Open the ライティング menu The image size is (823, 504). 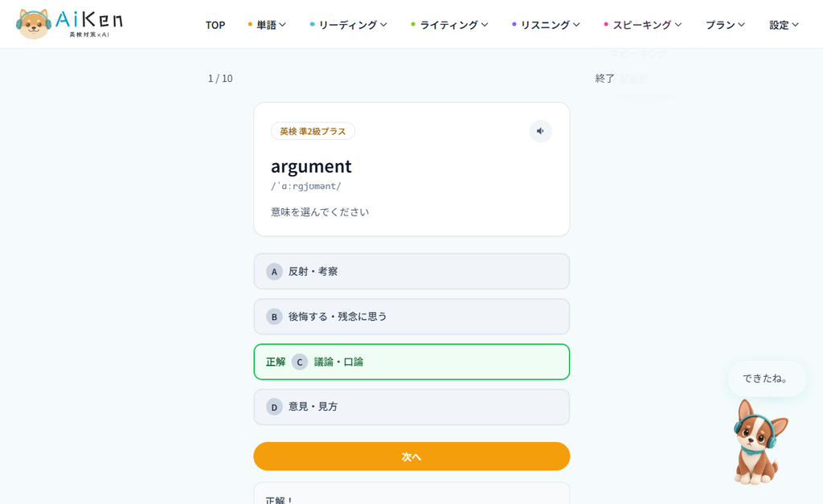[x=450, y=25]
